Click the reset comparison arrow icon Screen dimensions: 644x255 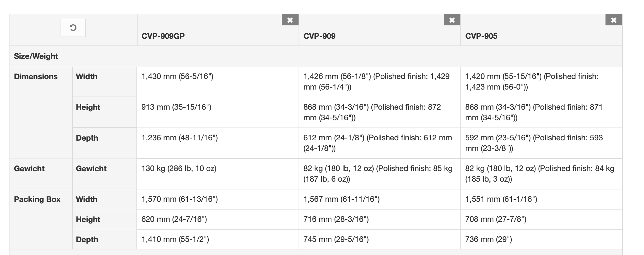(x=73, y=28)
